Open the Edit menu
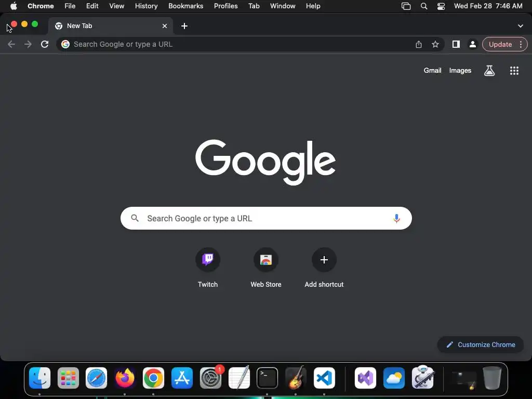 pos(92,6)
